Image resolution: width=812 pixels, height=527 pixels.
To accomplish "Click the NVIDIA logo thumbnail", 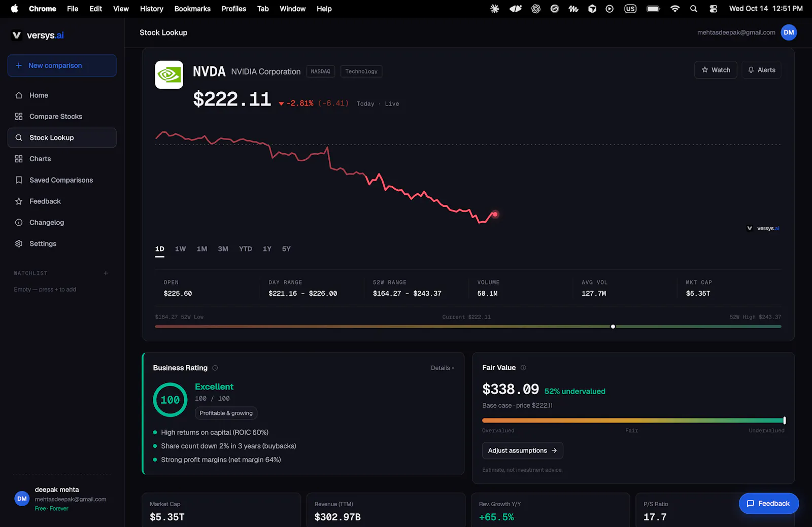I will [169, 75].
